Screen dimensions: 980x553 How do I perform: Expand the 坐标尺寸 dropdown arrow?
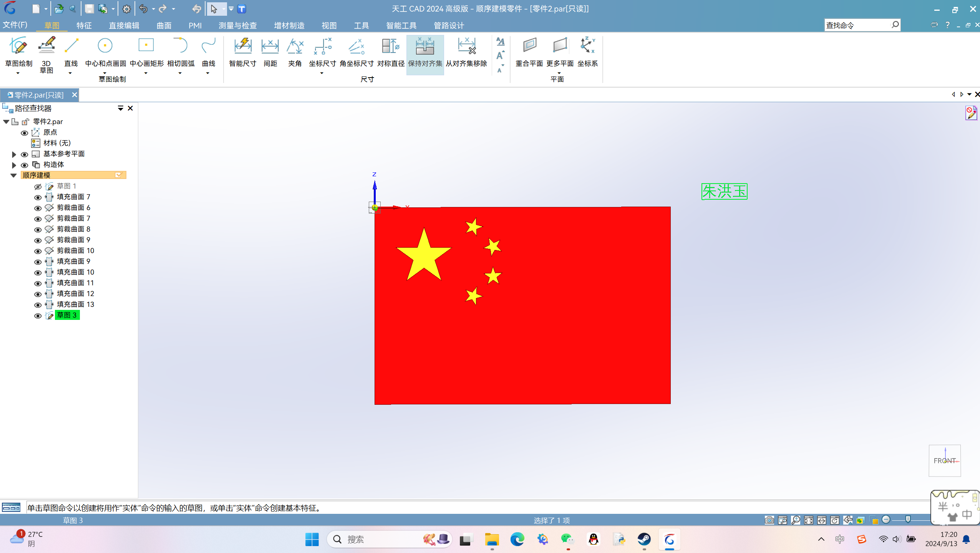click(322, 73)
